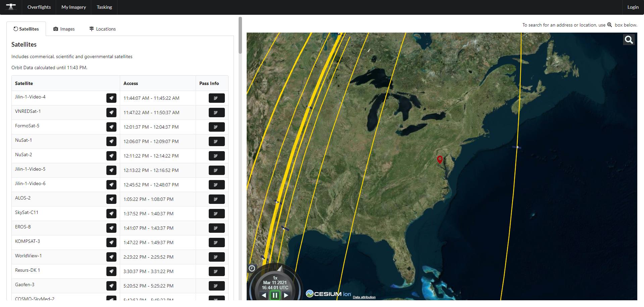Screen dimensions: 644x307
Task: Track Jilin-1-Video-4 with its satellite icon button
Action: click(x=111, y=98)
